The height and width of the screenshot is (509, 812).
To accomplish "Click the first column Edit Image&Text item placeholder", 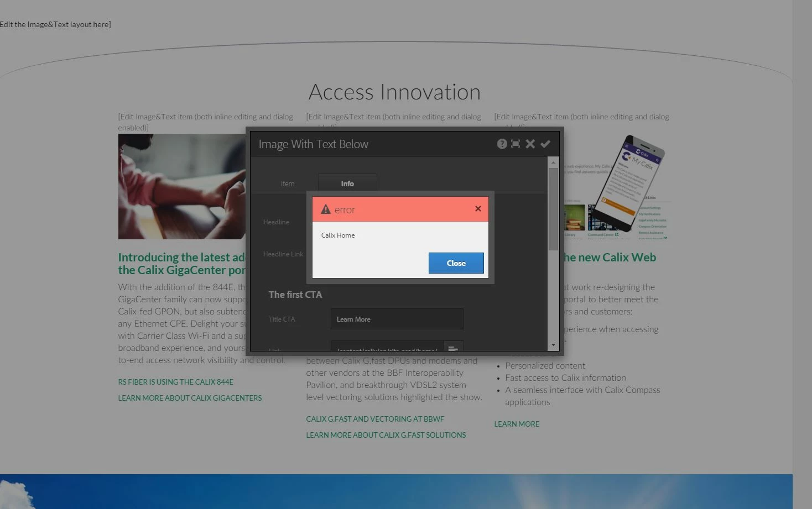I will click(x=205, y=122).
